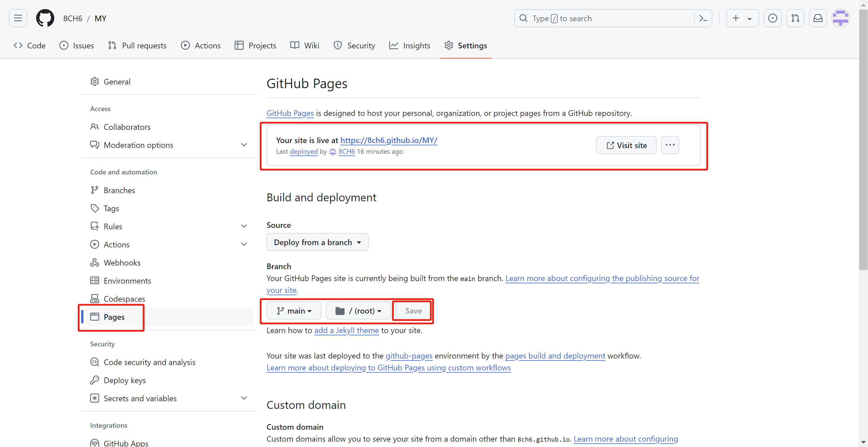Open the Actions repository tab
Image resolution: width=868 pixels, height=447 pixels.
[200, 45]
